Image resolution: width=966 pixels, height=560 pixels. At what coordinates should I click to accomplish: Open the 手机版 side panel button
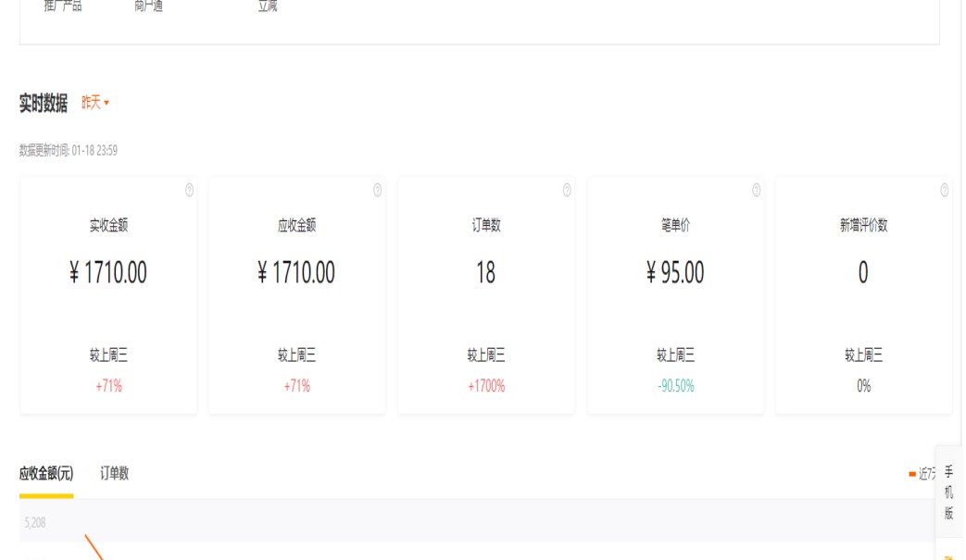pyautogui.click(x=948, y=492)
